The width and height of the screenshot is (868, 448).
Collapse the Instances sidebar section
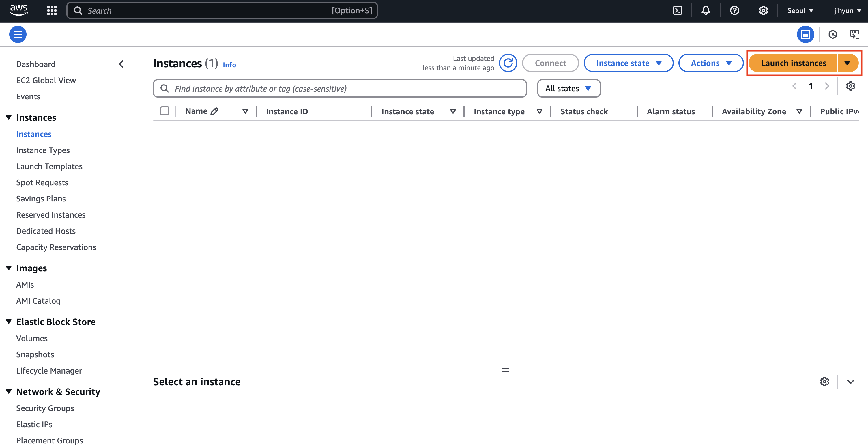9,117
